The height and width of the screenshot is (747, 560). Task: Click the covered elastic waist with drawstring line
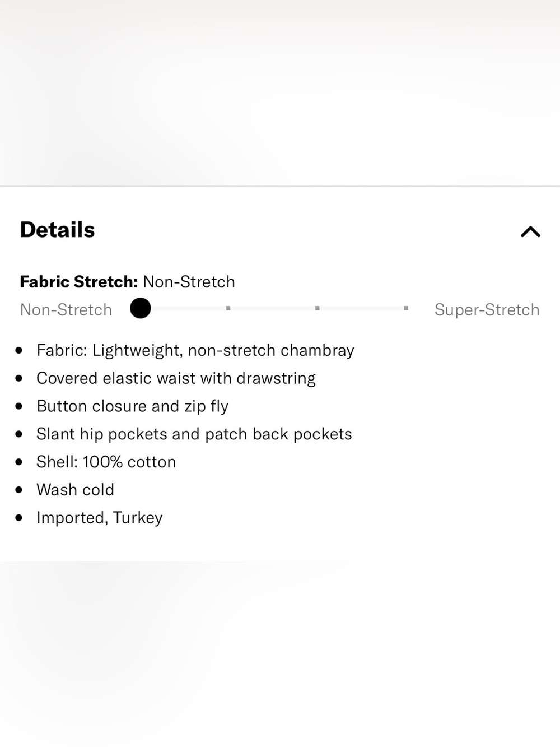(x=176, y=378)
